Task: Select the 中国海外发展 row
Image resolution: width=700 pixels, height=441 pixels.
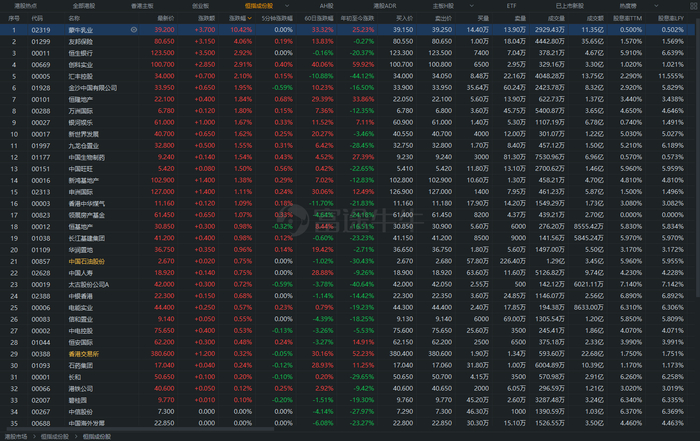Action: 348,423
